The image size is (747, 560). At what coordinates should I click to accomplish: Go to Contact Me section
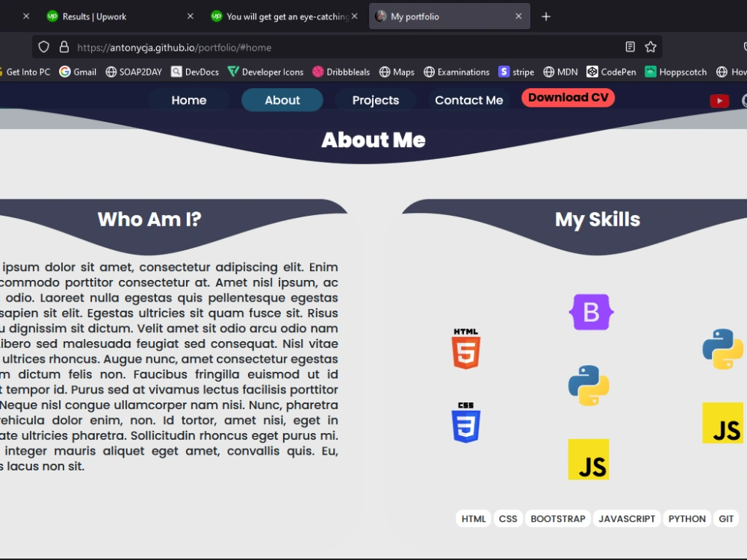pos(469,100)
